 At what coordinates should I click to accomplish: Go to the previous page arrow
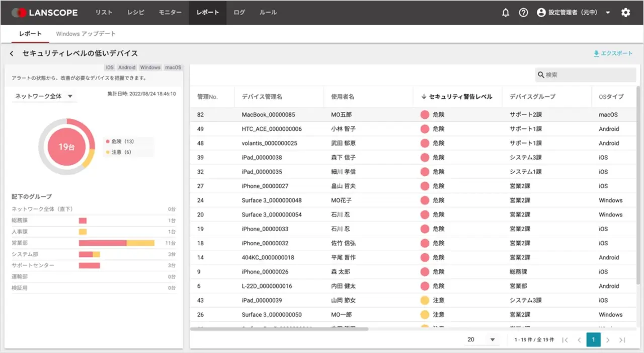click(x=579, y=340)
